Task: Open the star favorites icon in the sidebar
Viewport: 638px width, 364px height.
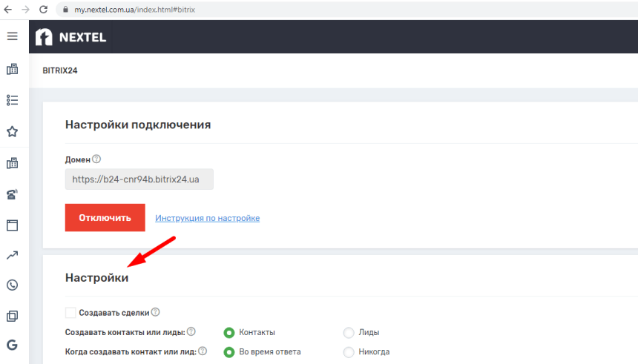Action: click(x=12, y=132)
